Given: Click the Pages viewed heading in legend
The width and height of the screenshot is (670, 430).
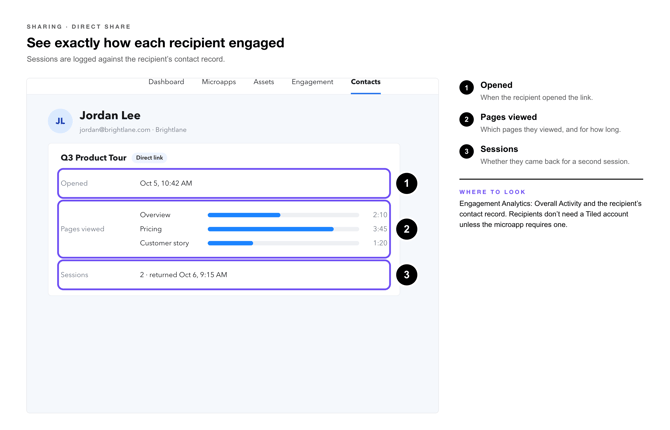Looking at the screenshot, I should point(508,117).
